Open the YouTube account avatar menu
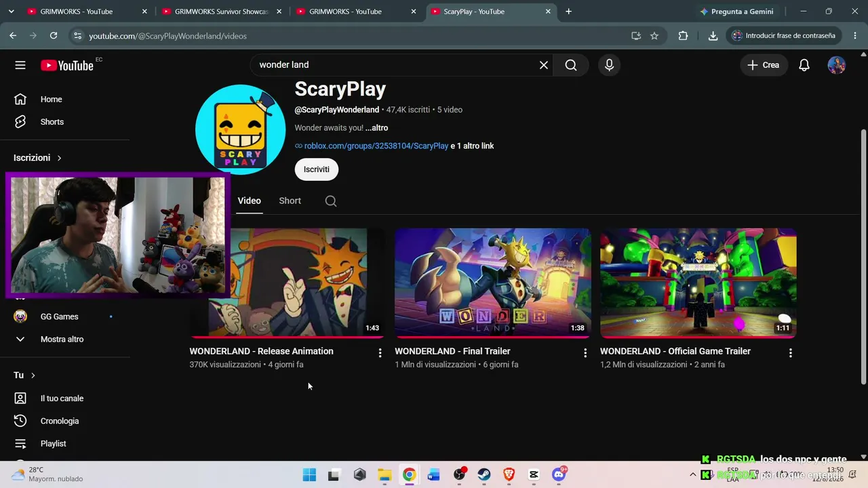 click(x=837, y=65)
